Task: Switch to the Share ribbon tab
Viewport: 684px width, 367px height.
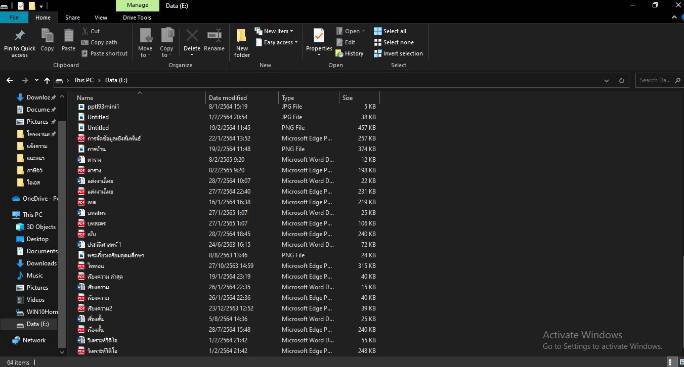Action: pyautogui.click(x=72, y=17)
